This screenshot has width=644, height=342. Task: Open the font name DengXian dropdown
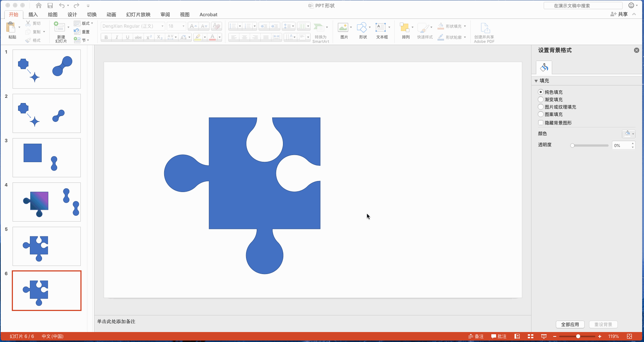coord(162,26)
